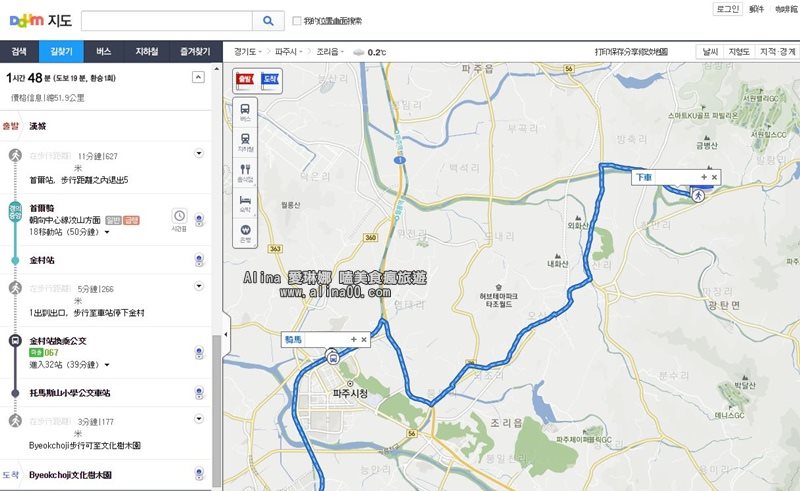Viewport: 800px width, 491px height.
Task: Toggle the 지형도 terrain view
Action: pos(739,52)
